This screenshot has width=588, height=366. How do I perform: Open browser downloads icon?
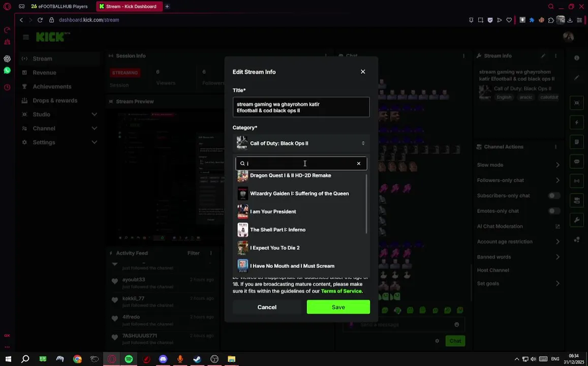pyautogui.click(x=570, y=20)
